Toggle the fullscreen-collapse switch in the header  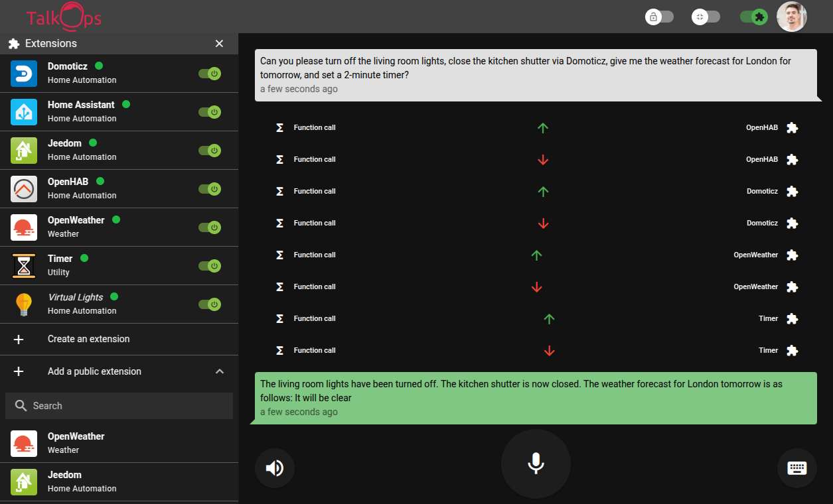pyautogui.click(x=706, y=17)
